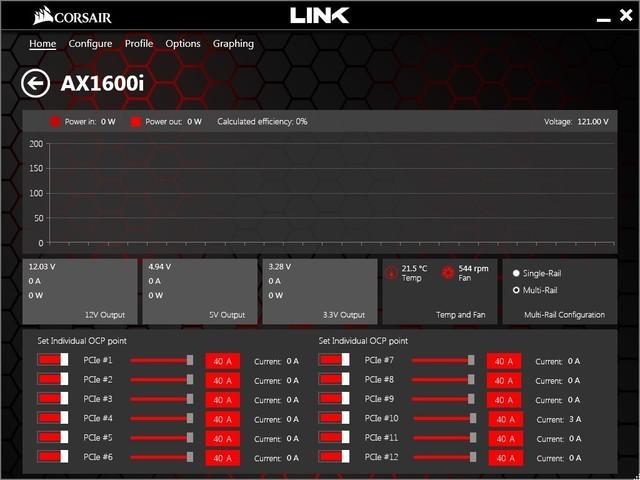This screenshot has width=640, height=480.
Task: Open the Profile tab
Action: pyautogui.click(x=139, y=44)
